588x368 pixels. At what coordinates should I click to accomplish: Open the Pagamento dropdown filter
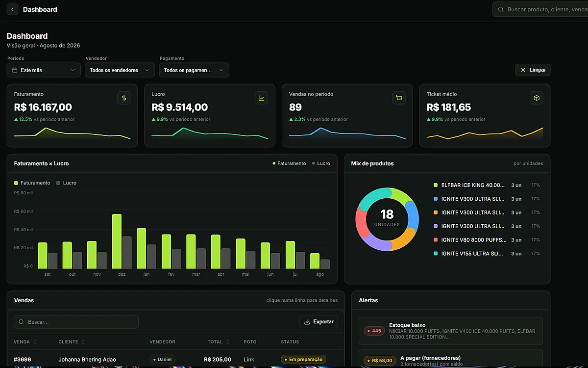[x=194, y=70]
